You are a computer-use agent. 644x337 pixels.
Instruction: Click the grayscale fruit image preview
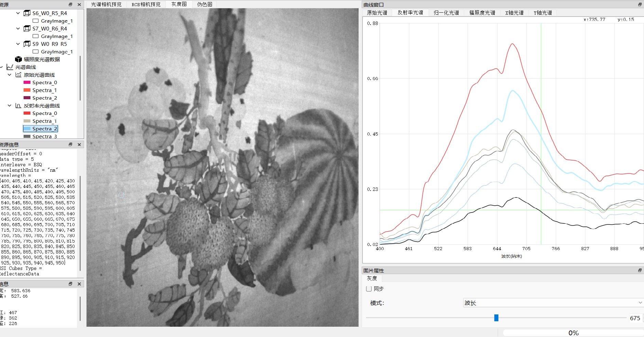[x=223, y=167]
